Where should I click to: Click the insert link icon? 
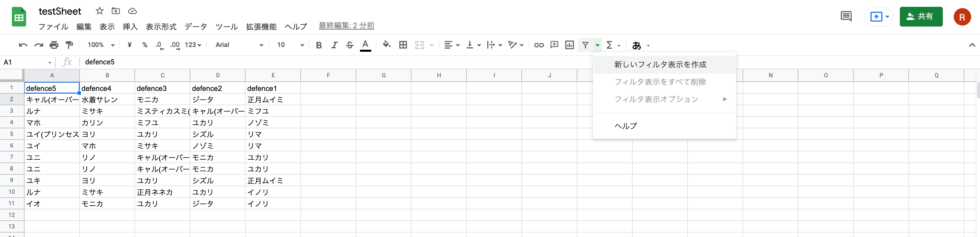539,45
